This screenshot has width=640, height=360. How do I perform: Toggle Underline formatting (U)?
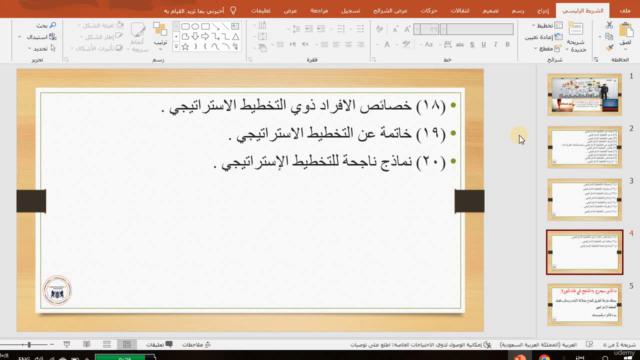click(x=484, y=44)
